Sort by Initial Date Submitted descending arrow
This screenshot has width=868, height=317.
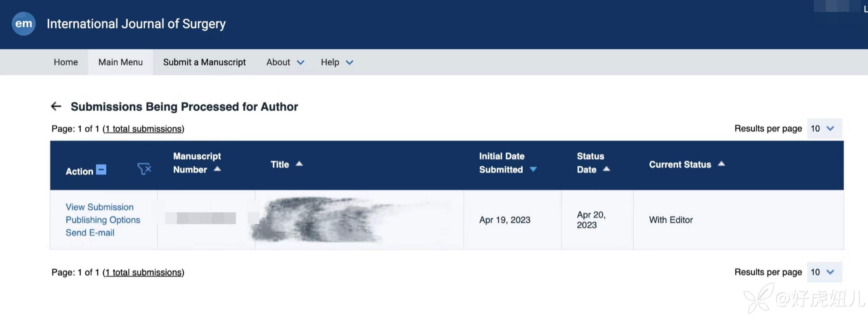(x=533, y=169)
